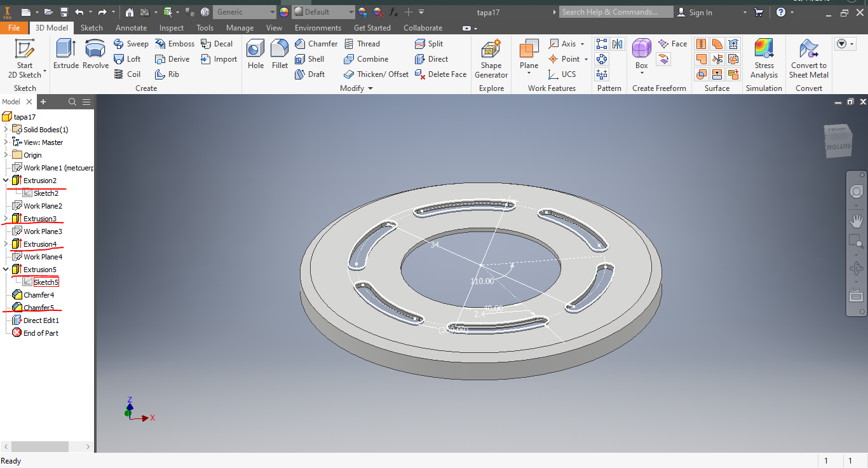Click the ViewCube in the viewport
The width and height of the screenshot is (868, 468).
pos(837,141)
